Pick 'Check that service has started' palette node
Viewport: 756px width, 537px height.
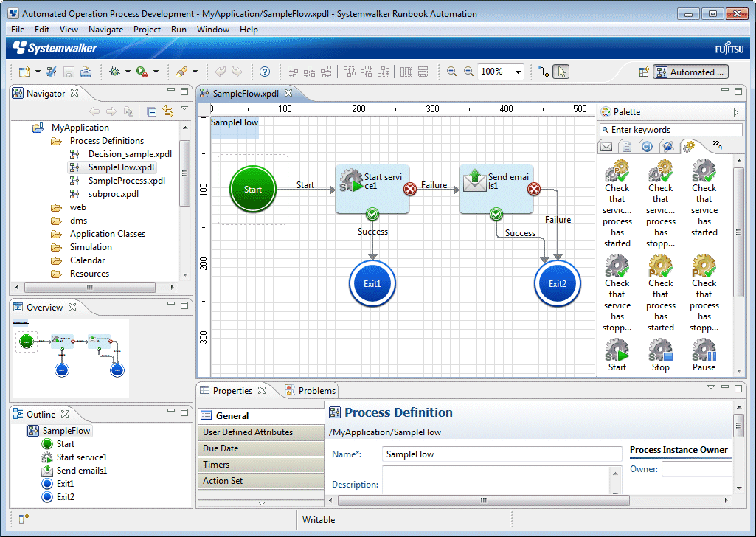[x=704, y=198]
